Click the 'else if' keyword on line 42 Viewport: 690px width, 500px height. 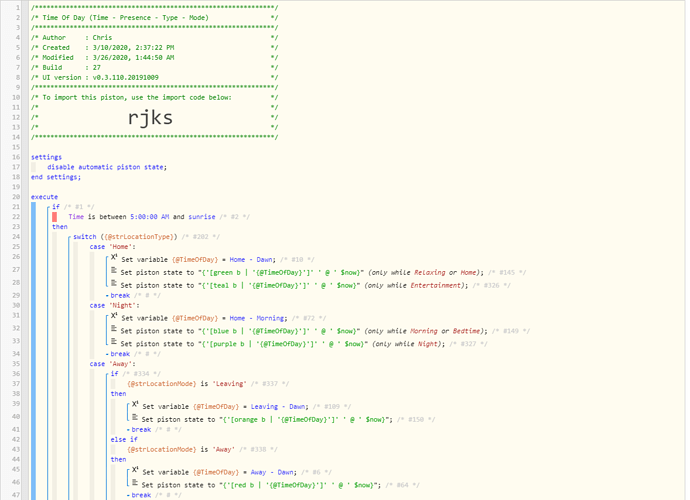tap(124, 439)
